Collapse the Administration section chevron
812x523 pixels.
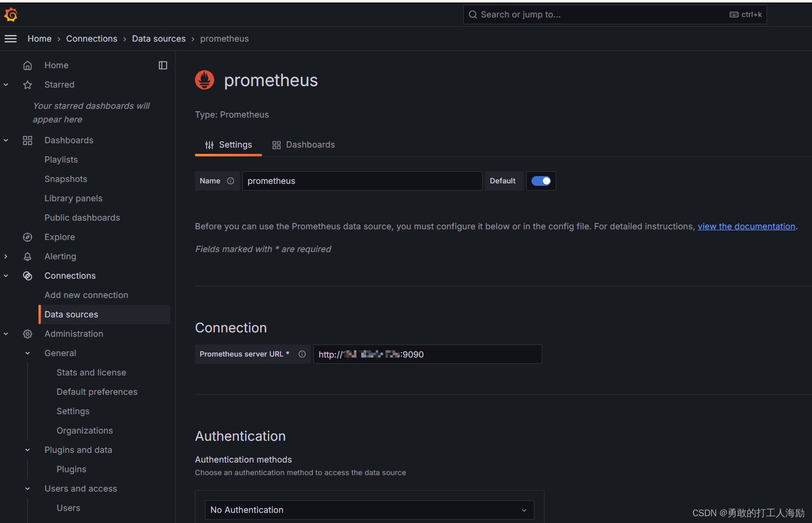coord(6,334)
